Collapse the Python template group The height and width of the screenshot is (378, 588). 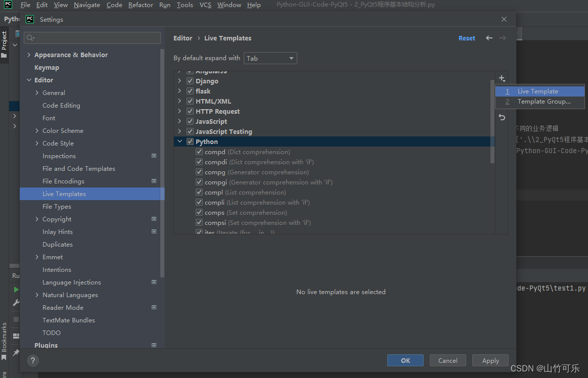tap(179, 141)
